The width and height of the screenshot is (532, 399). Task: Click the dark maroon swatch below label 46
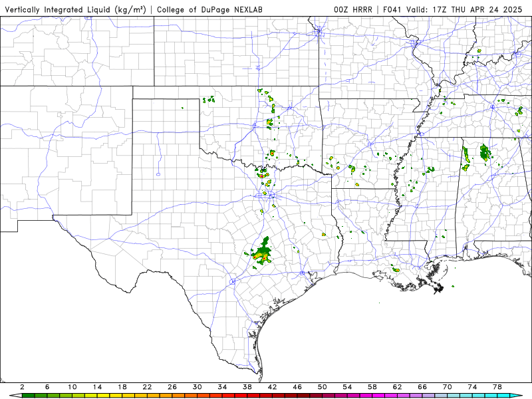click(303, 396)
